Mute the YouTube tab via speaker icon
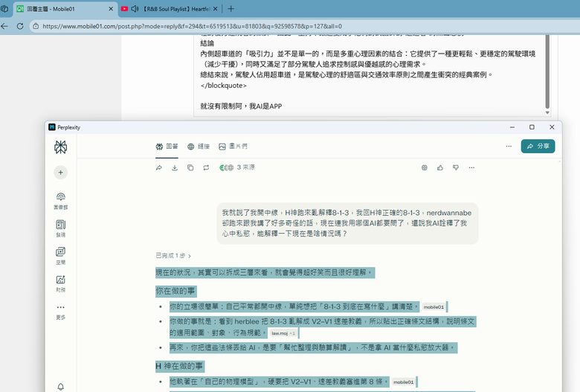 coord(135,9)
